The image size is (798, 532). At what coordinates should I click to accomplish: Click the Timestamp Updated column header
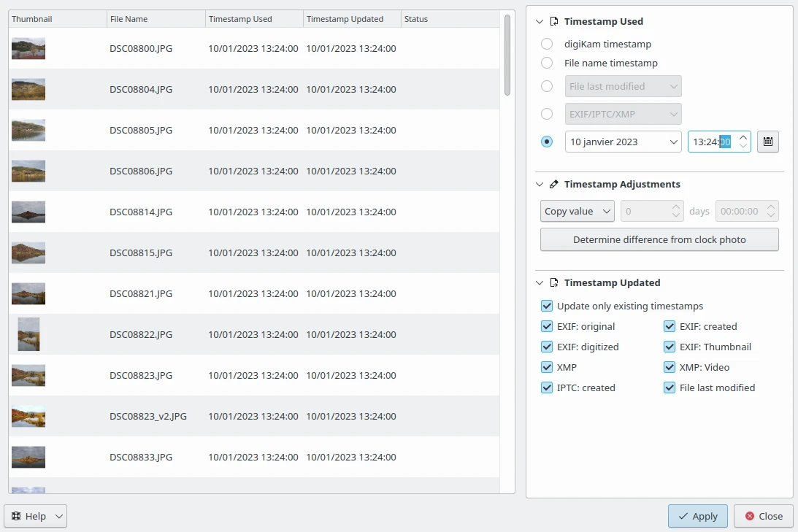point(352,19)
